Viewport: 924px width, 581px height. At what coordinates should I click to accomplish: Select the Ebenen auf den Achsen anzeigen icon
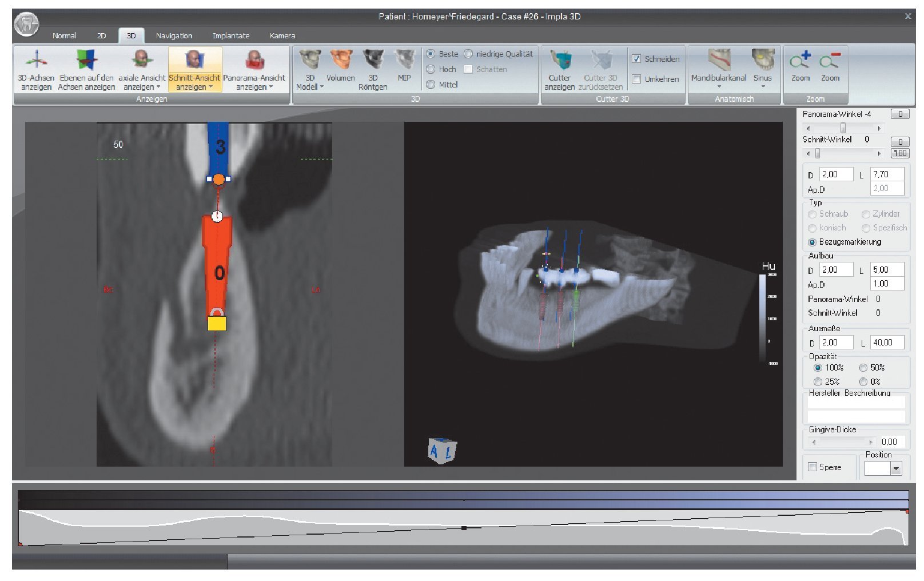tap(86, 60)
